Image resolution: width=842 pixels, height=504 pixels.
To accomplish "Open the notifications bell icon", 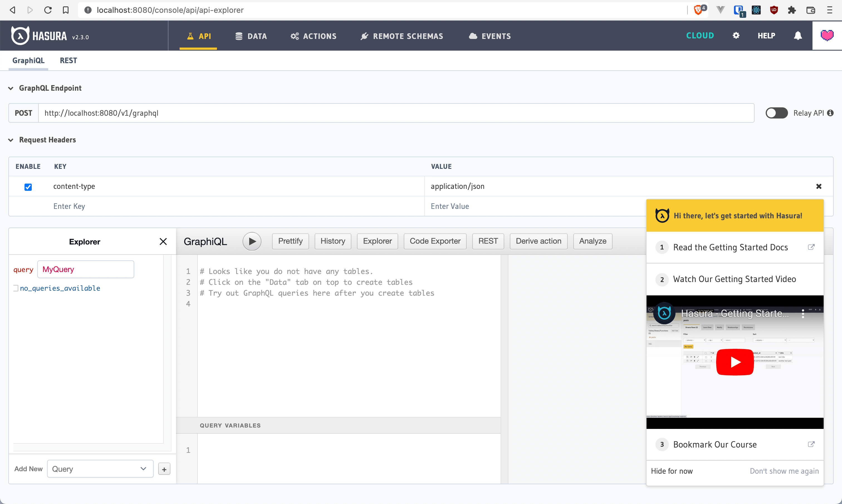I will 797,35.
